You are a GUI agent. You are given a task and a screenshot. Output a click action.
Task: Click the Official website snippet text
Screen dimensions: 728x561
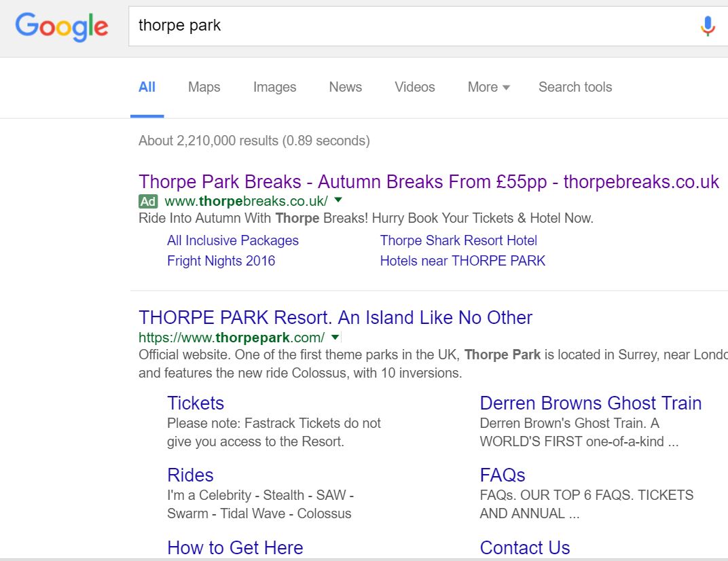pyautogui.click(x=433, y=363)
